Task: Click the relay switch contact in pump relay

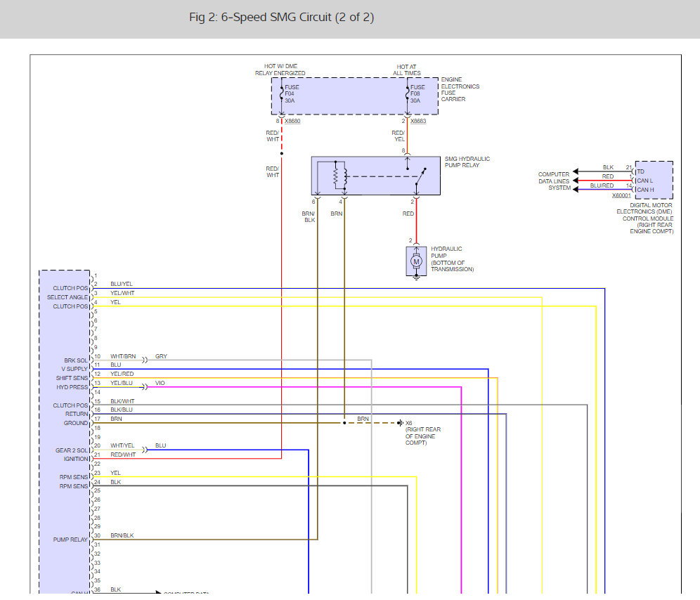Action: click(420, 176)
